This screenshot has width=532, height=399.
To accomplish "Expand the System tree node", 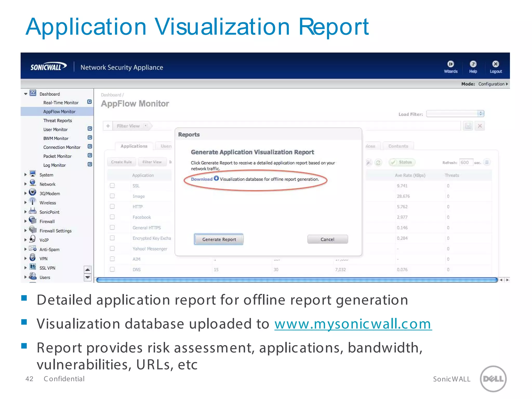I will [25, 175].
